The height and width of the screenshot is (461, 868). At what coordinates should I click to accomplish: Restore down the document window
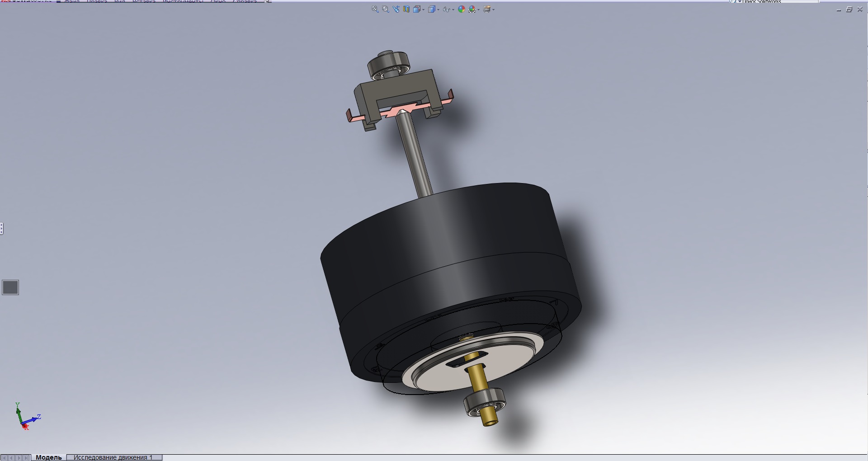tap(849, 9)
